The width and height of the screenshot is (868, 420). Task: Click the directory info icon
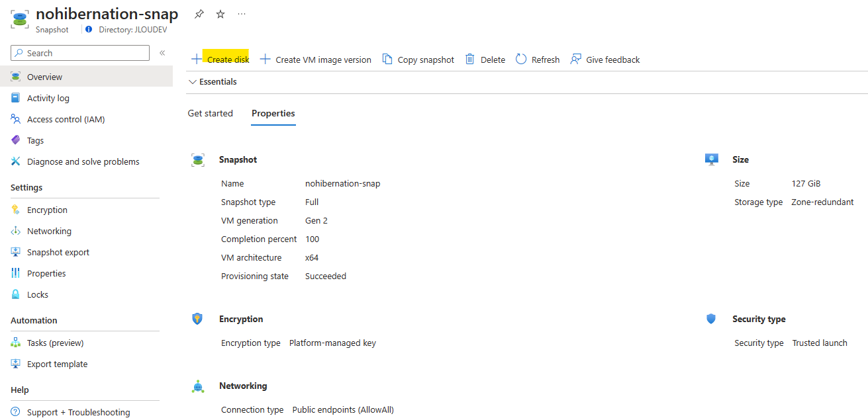point(89,30)
